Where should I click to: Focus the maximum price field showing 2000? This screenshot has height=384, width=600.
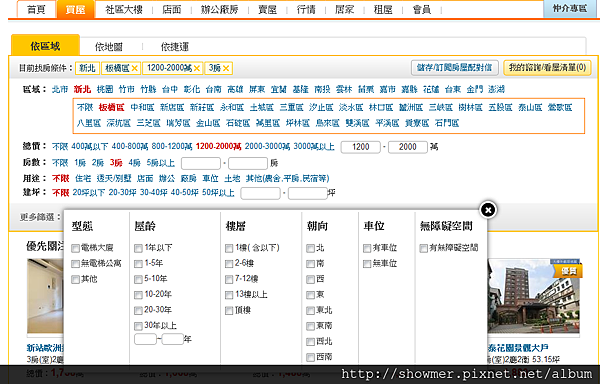[x=408, y=147]
